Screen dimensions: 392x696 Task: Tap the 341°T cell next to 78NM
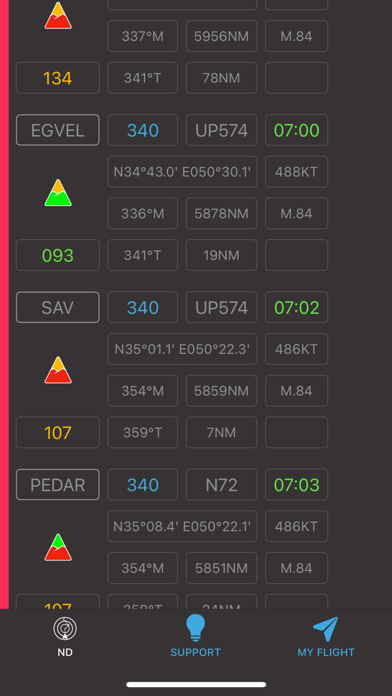click(143, 78)
